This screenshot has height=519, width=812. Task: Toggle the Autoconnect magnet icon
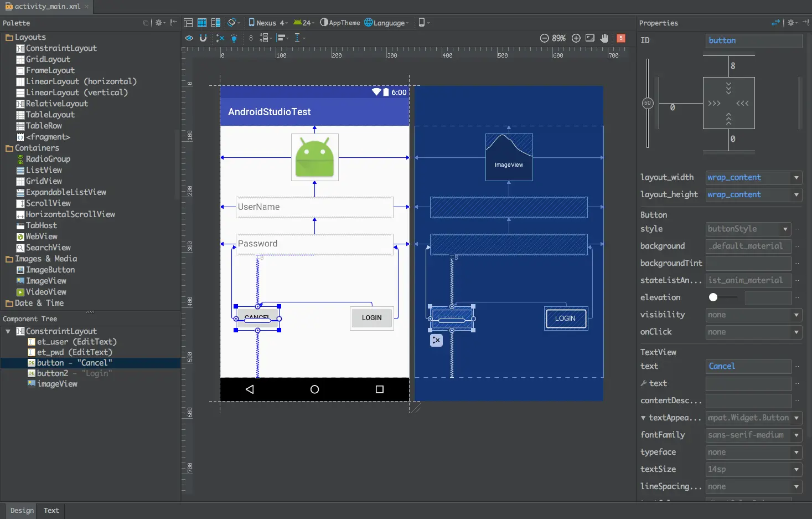[x=203, y=38]
